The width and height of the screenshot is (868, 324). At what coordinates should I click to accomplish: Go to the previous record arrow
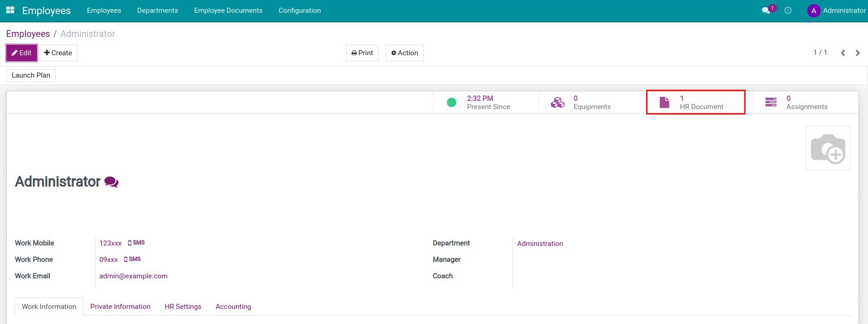(843, 53)
